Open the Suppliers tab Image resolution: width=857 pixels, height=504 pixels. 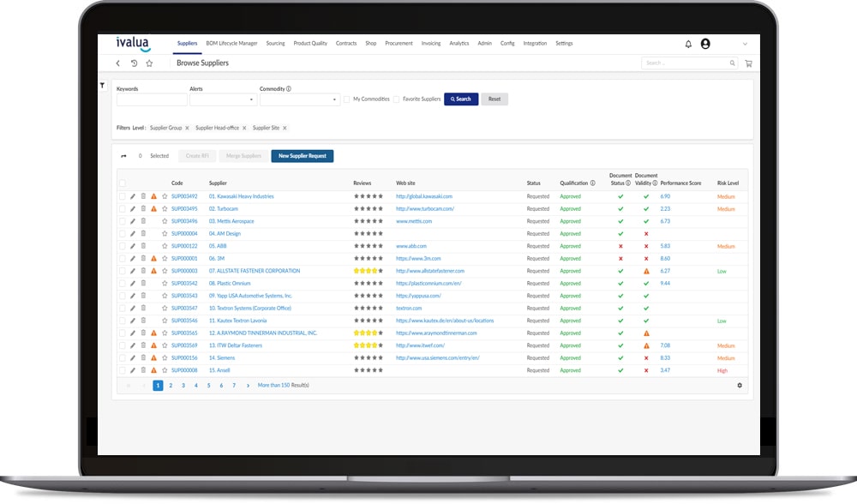187,43
